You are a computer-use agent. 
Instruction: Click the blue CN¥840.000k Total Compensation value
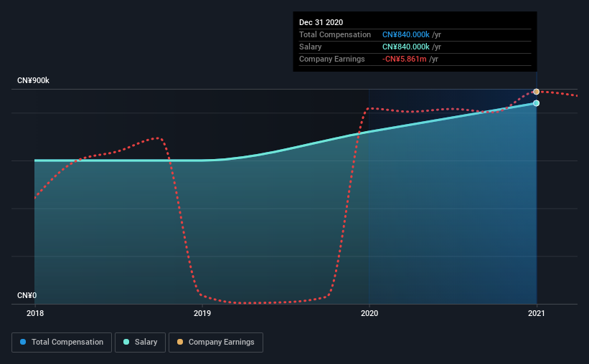pyautogui.click(x=405, y=34)
